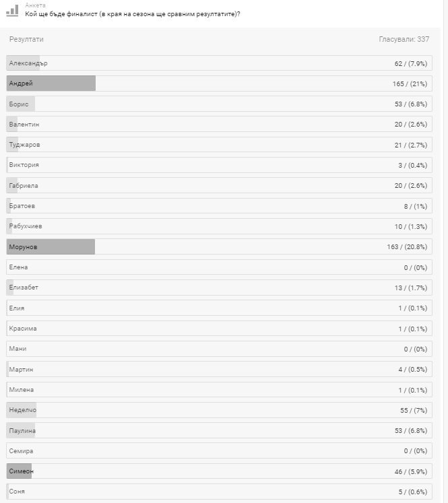
Task: Click the Неделчо result bar
Action: tap(22, 410)
